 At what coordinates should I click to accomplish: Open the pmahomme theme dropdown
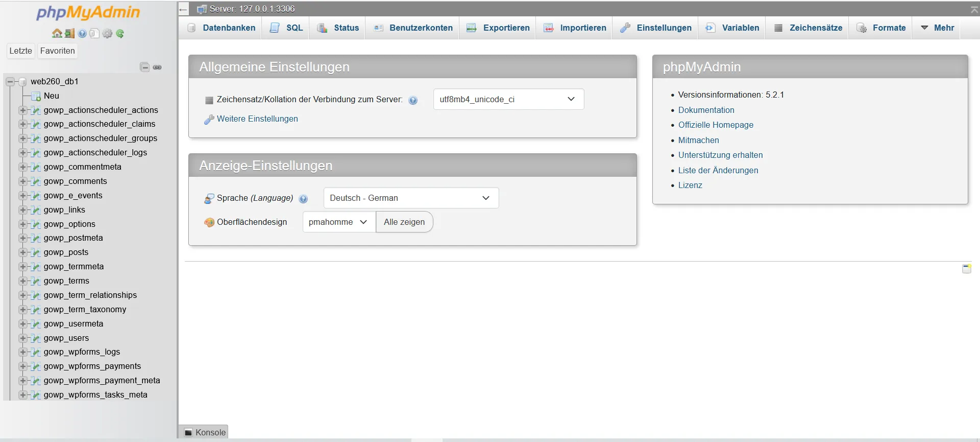(x=339, y=222)
